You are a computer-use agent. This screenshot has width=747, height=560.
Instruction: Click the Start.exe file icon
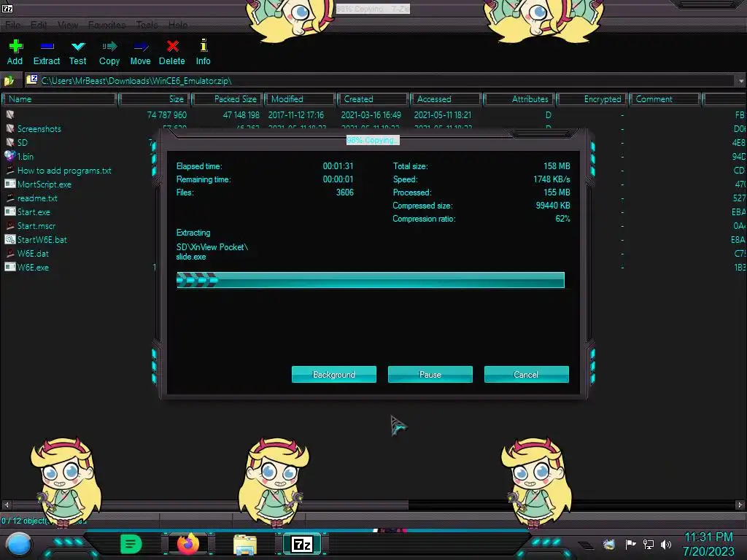pos(10,211)
